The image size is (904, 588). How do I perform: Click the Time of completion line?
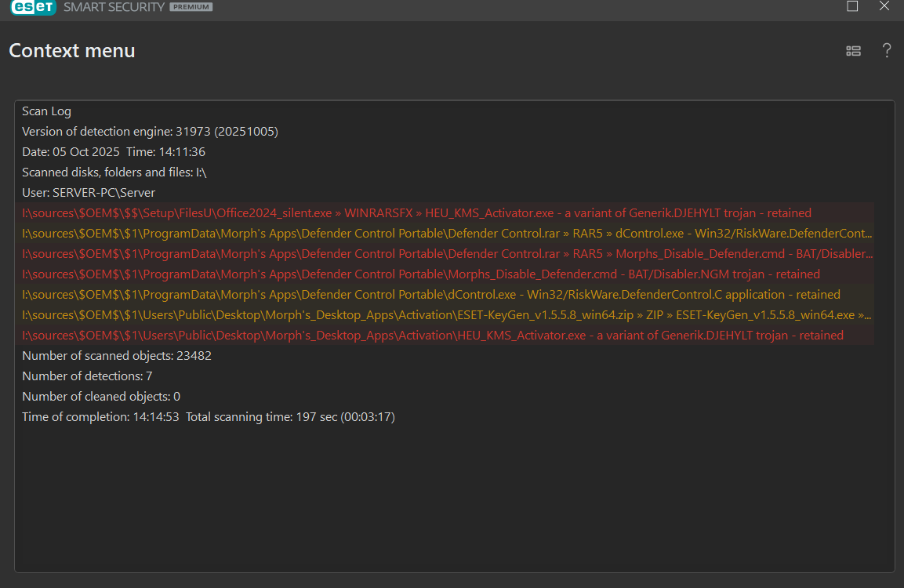point(209,417)
